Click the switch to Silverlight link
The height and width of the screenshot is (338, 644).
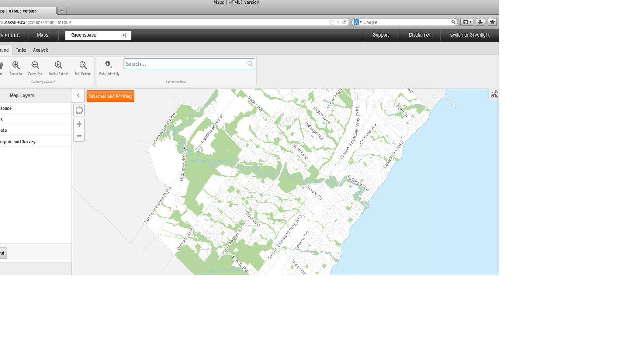coord(469,35)
